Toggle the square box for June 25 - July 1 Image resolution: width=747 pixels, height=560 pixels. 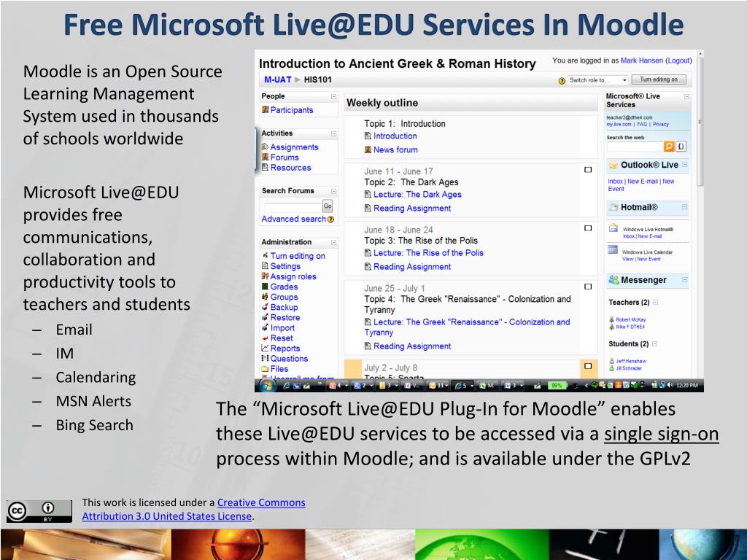point(588,287)
